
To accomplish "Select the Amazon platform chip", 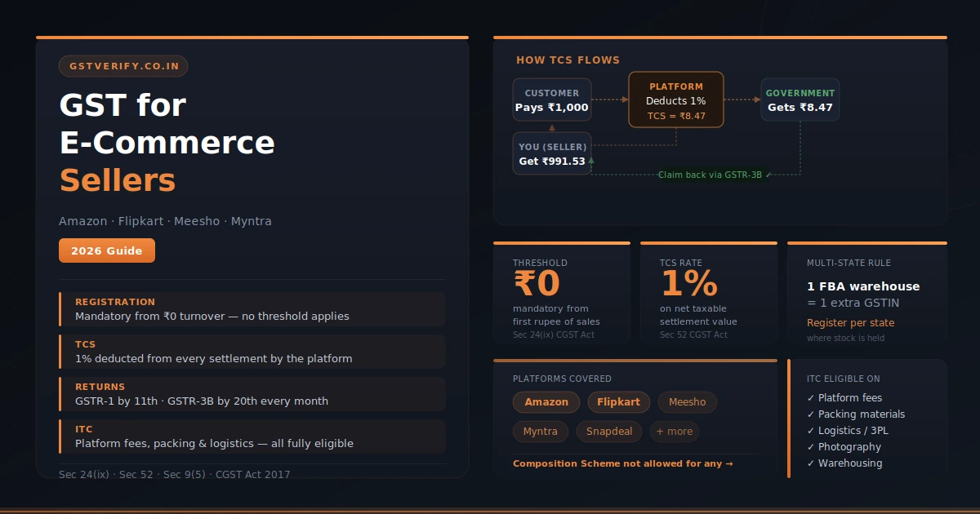I will click(x=546, y=402).
